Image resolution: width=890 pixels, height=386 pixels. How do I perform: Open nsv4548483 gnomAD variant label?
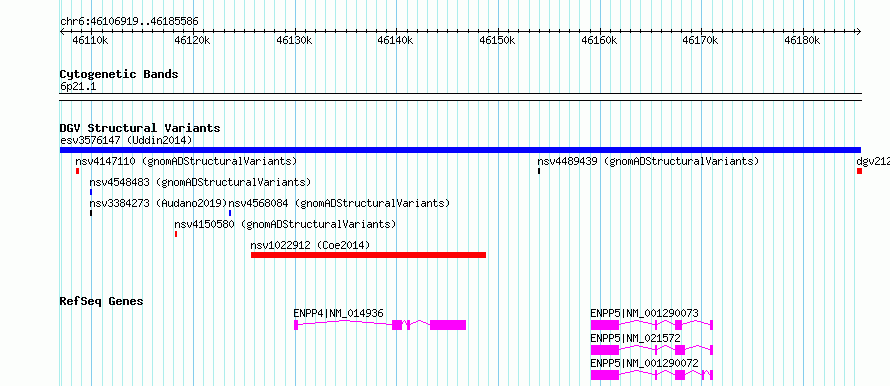(x=200, y=182)
